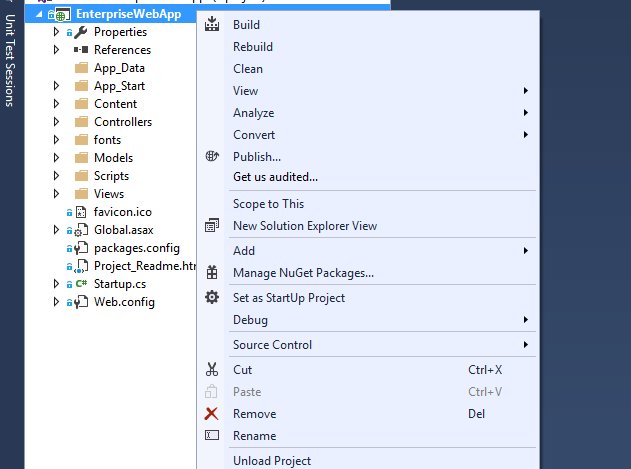Click the packages.config file icon
Image resolution: width=631 pixels, height=469 pixels.
coord(81,248)
